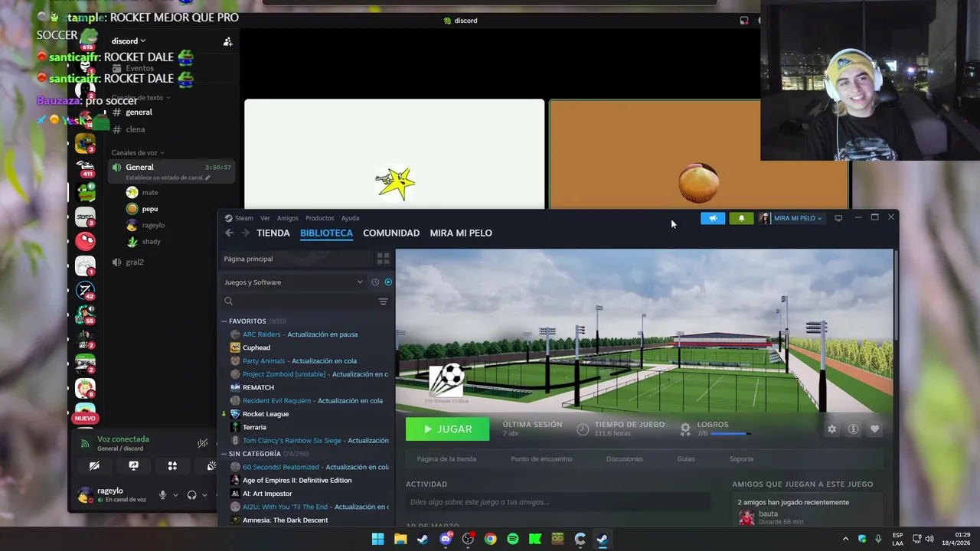Select Amnesia: The Dark Descent
Image resolution: width=980 pixels, height=551 pixels.
click(285, 520)
